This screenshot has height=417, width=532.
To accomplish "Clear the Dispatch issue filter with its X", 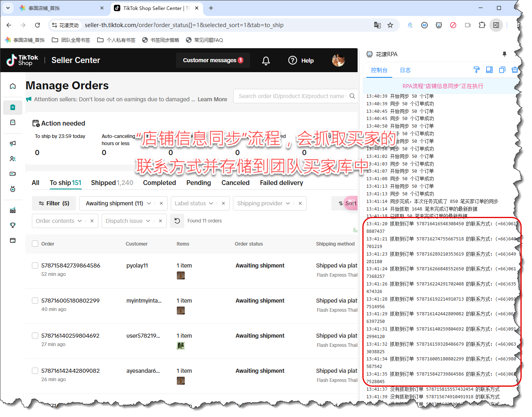I will click(160, 221).
